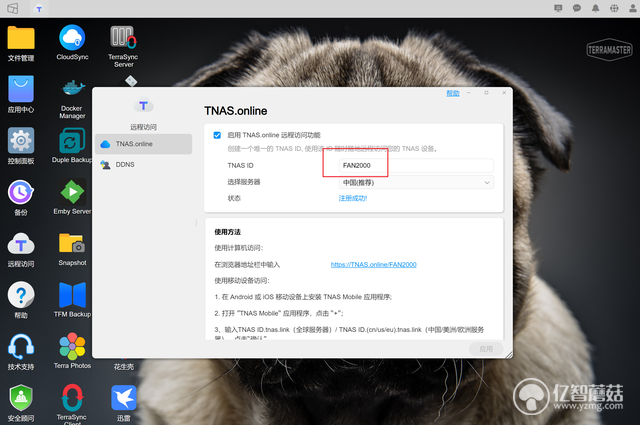The image size is (640, 425).
Task: Click the T remote access taskbar tab
Action: coord(39,9)
